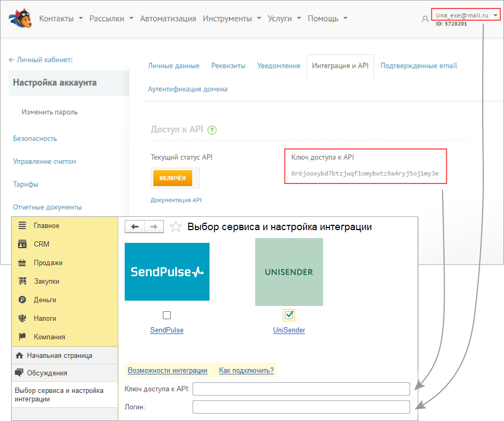504x421 pixels.
Task: Open the Тарифы sidebar link
Action: (x=25, y=184)
